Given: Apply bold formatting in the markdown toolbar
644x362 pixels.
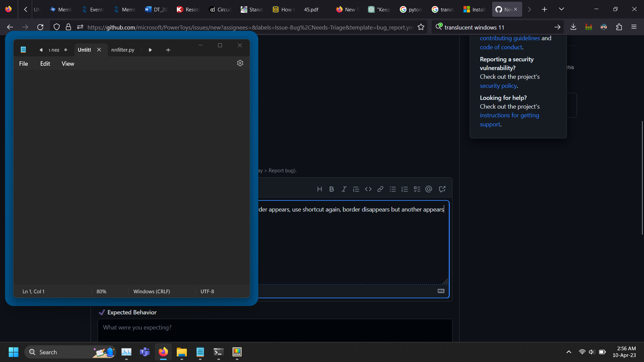Looking at the screenshot, I should [x=331, y=189].
